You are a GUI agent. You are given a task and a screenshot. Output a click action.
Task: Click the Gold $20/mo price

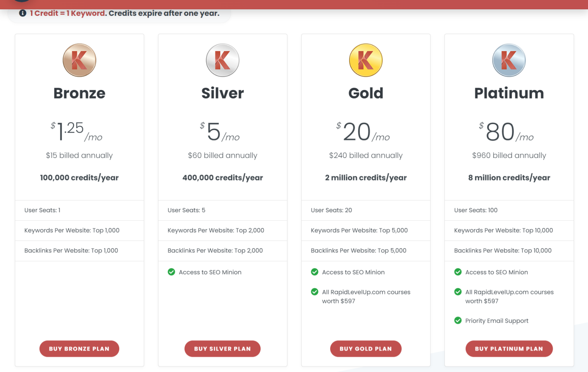363,132
